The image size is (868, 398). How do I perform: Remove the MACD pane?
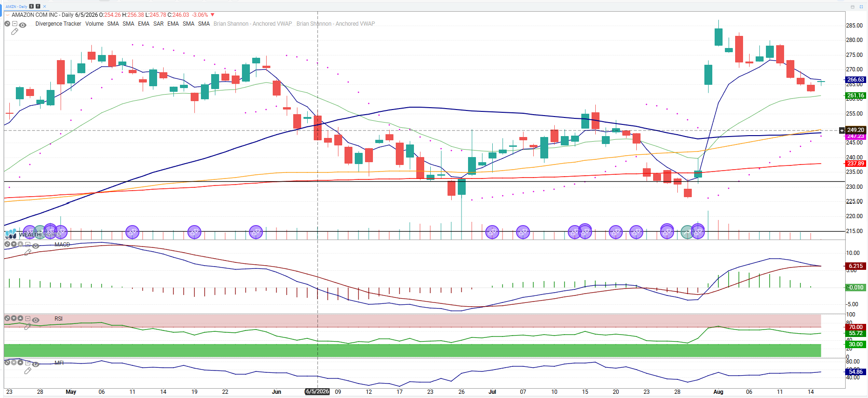click(x=7, y=244)
